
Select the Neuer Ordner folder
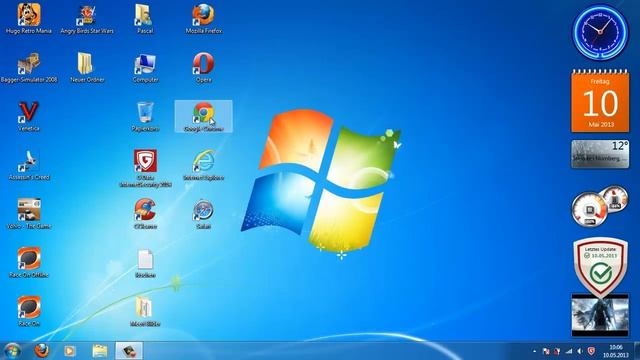(x=87, y=68)
